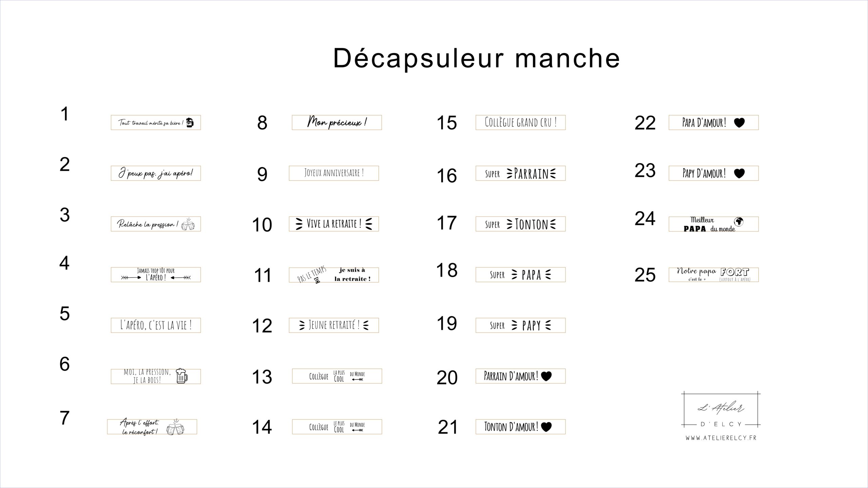This screenshot has width=868, height=488.
Task: Select the "Super Parrain" engraving option
Action: [x=520, y=173]
